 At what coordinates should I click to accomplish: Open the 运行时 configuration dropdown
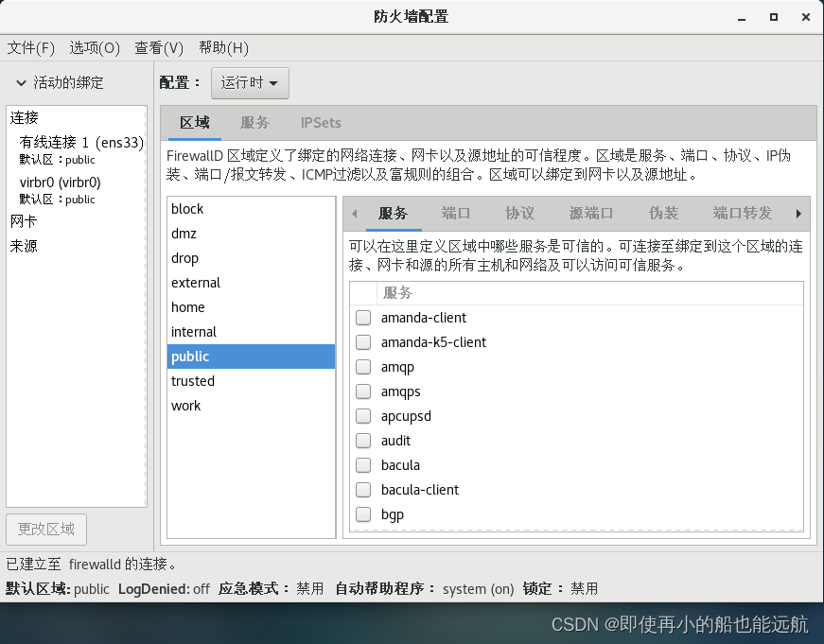250,83
